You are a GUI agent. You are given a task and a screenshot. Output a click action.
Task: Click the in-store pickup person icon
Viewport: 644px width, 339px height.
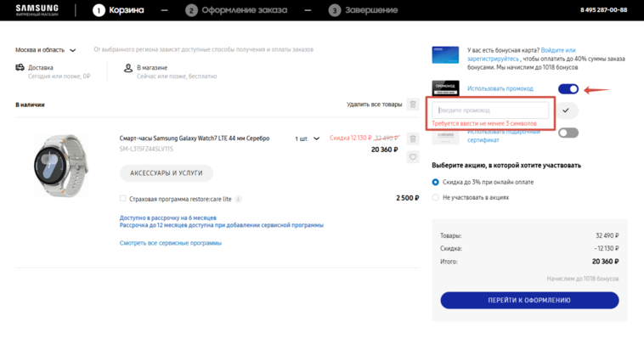tap(128, 68)
